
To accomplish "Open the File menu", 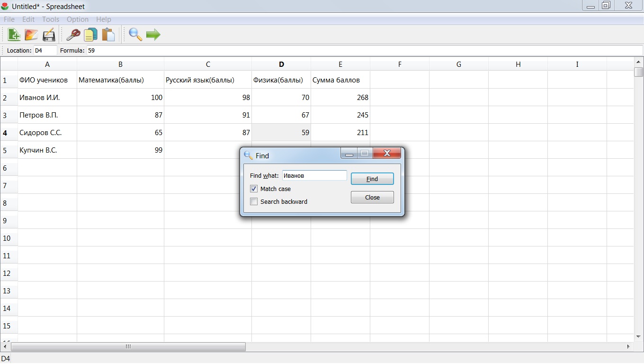I will point(9,19).
